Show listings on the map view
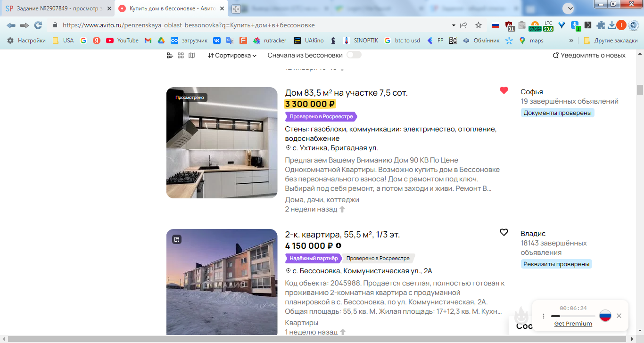This screenshot has height=343, width=644. coord(191,56)
